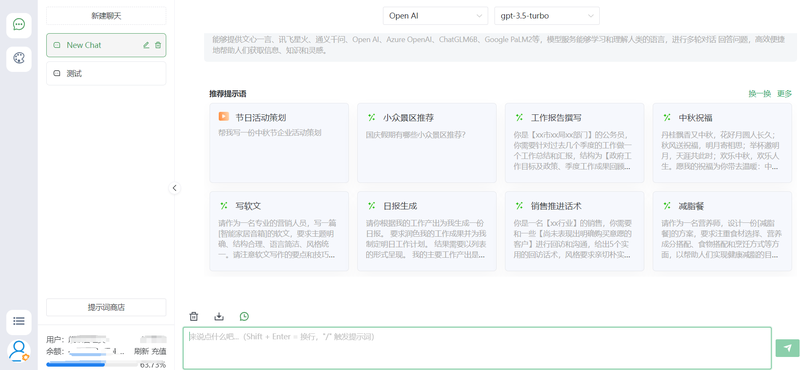
Task: Open the gpt-3.5-turbo model dropdown
Action: [x=547, y=16]
